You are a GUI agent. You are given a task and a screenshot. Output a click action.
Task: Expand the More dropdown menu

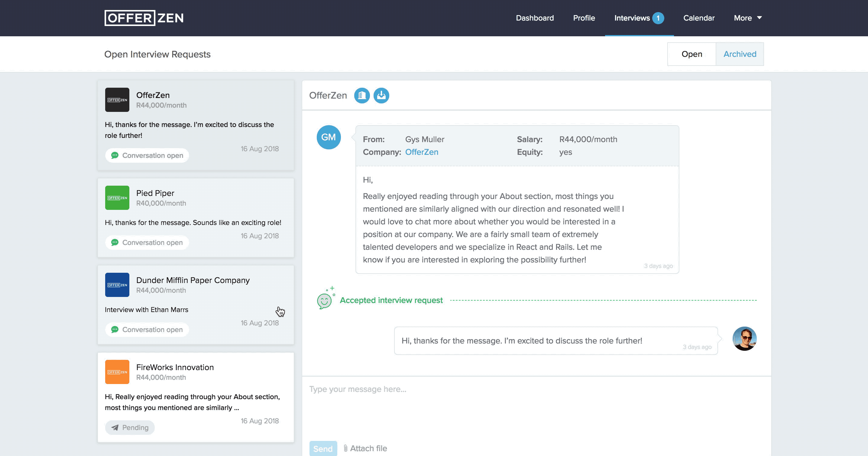[x=747, y=18]
